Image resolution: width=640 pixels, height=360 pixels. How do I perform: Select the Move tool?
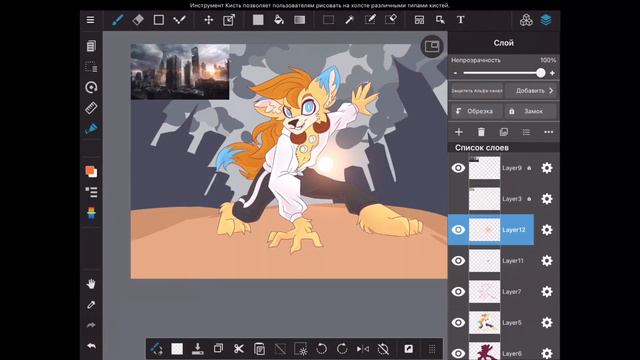coord(209,20)
